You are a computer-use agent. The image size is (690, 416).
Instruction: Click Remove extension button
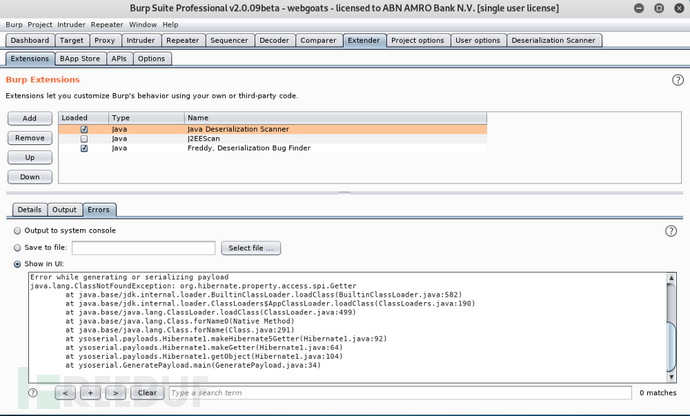(30, 138)
